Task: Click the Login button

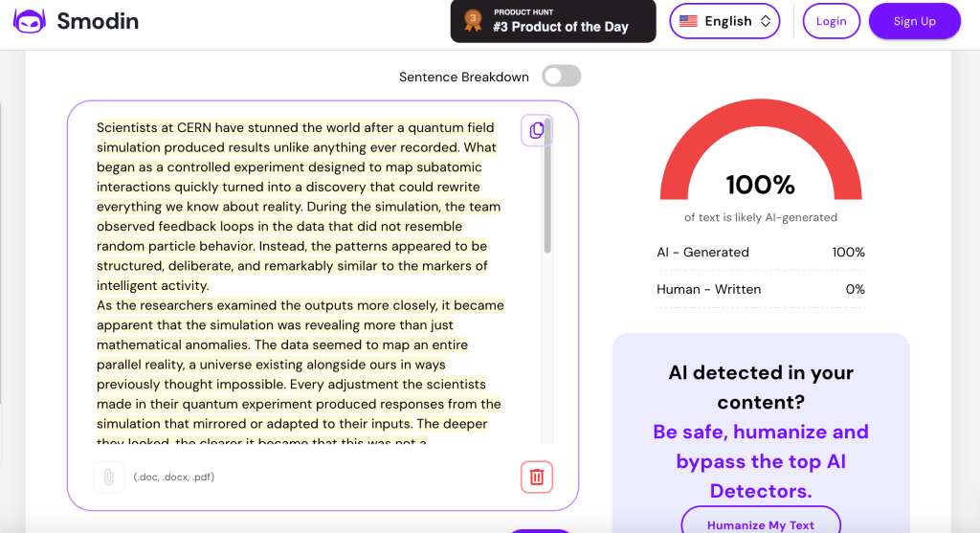Action: pyautogui.click(x=831, y=21)
